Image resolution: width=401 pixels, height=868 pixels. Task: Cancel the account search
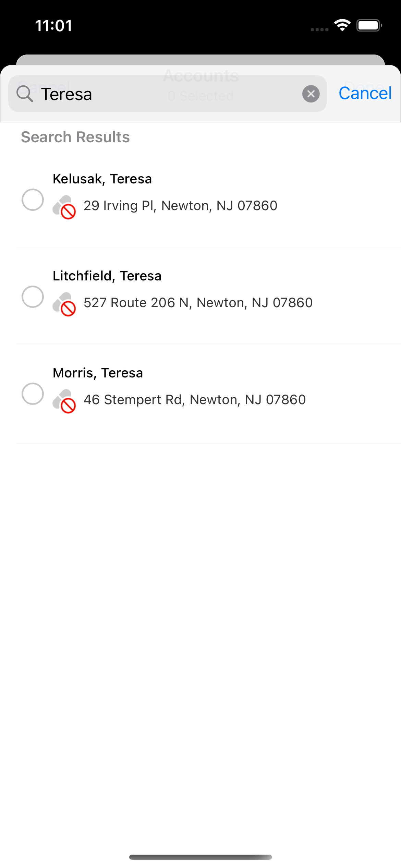tap(365, 93)
